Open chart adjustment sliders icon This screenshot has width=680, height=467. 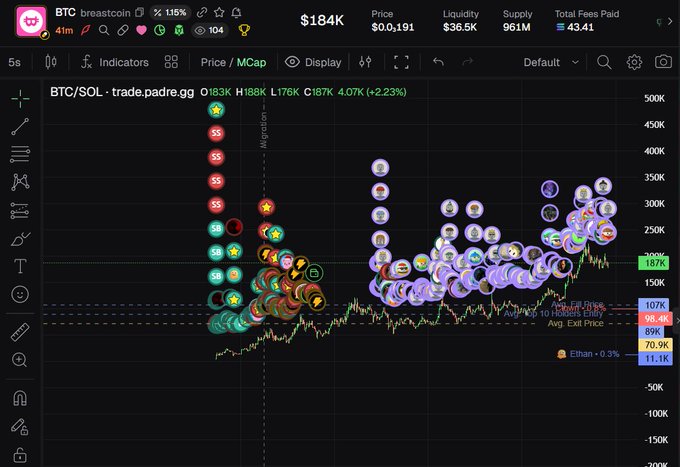coord(365,62)
